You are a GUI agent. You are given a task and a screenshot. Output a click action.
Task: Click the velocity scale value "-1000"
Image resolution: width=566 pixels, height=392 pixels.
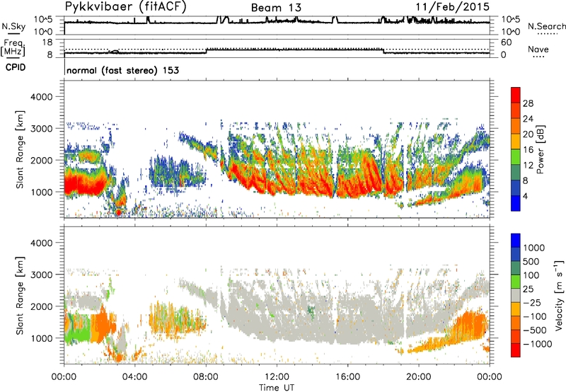(x=538, y=344)
